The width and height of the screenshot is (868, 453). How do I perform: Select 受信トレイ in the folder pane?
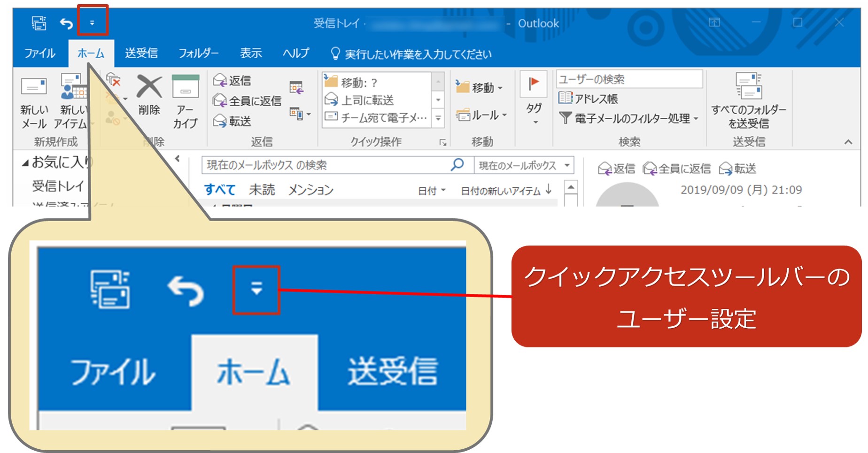pos(58,186)
